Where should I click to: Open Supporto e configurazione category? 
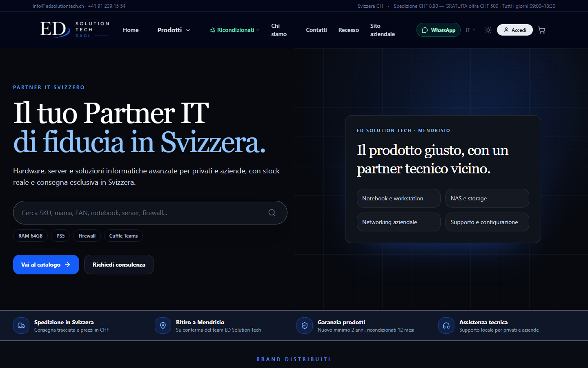point(487,222)
